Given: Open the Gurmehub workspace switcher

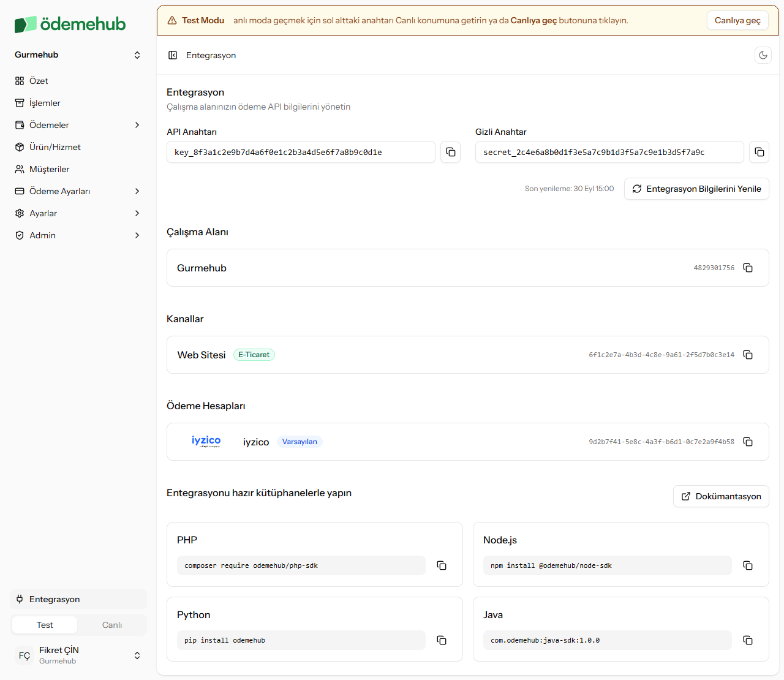Looking at the screenshot, I should [x=78, y=55].
